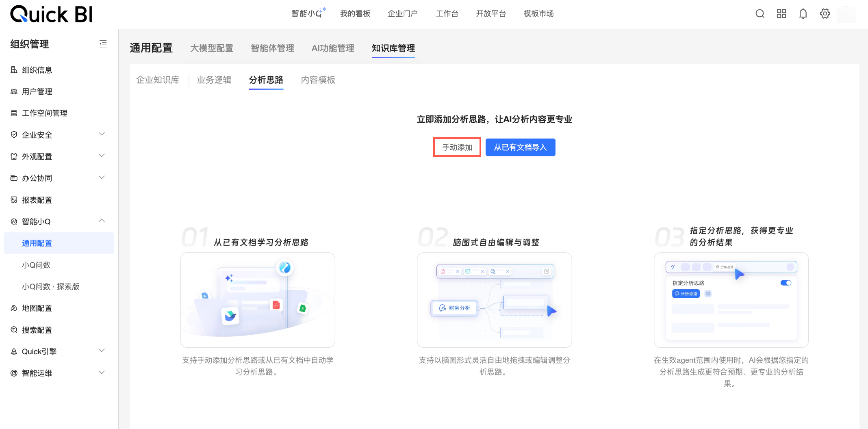Expand the Quick引擎 section
Image resolution: width=868 pixels, height=429 pixels.
coord(102,351)
